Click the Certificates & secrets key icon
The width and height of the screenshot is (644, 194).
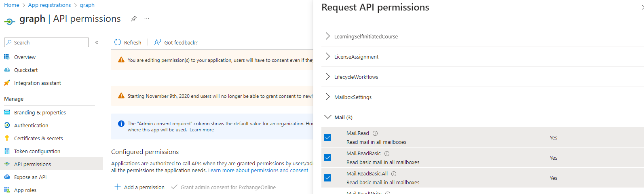tap(7, 138)
